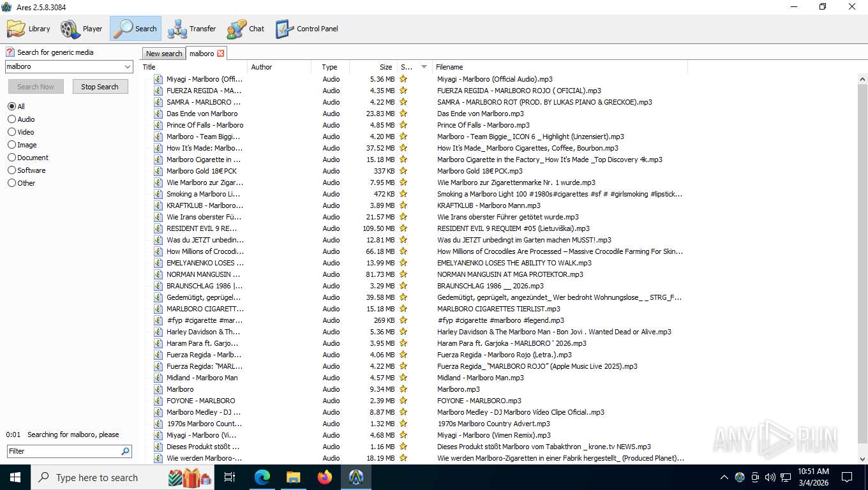Select the Search toolbar button
868x490 pixels.
click(135, 29)
